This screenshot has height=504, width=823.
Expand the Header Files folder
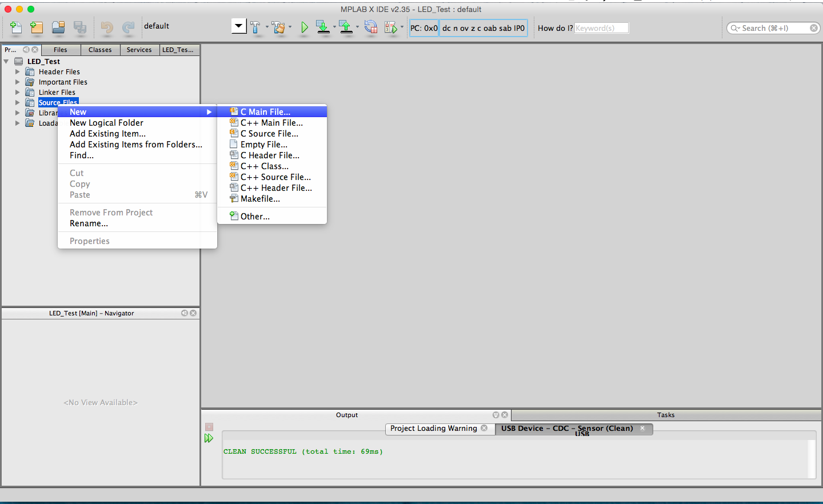(x=18, y=72)
